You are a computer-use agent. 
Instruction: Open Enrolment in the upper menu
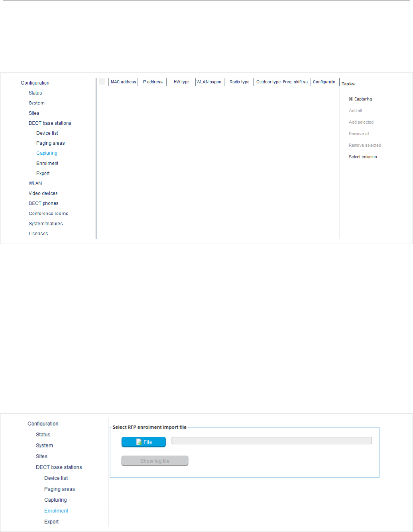point(47,163)
